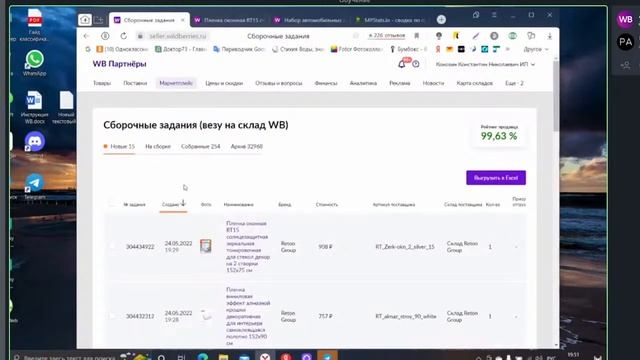Reload the page with refresh icon
Image resolution: width=640 pixels, height=360 pixels.
[124, 36]
